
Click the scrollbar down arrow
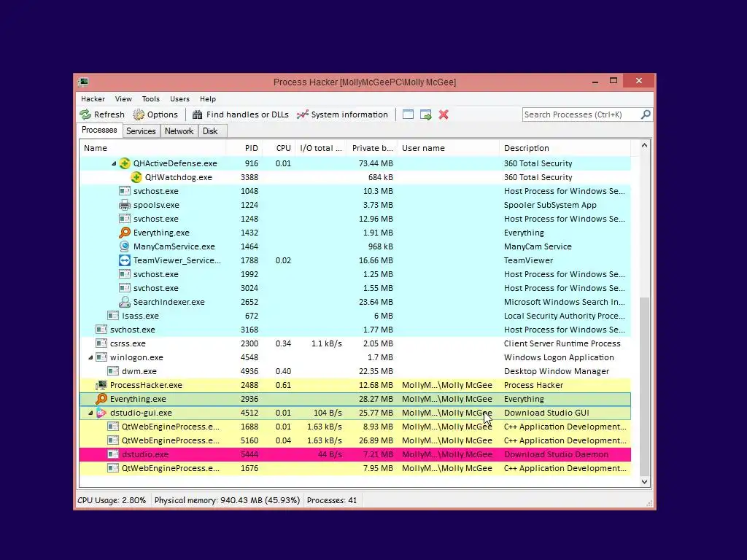(644, 481)
